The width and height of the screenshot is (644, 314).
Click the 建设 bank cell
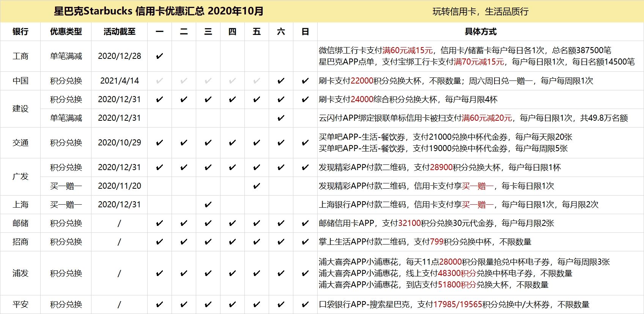[x=20, y=109]
